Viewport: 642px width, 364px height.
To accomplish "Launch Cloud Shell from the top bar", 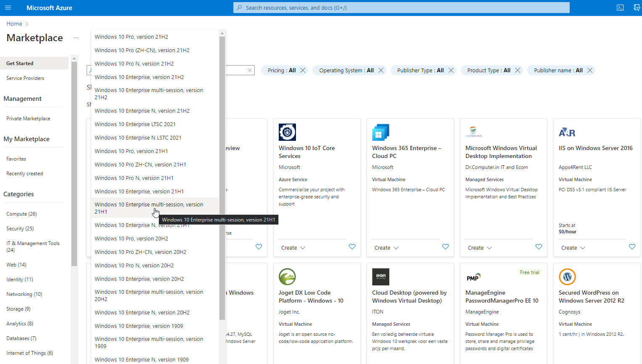I will coord(620,8).
